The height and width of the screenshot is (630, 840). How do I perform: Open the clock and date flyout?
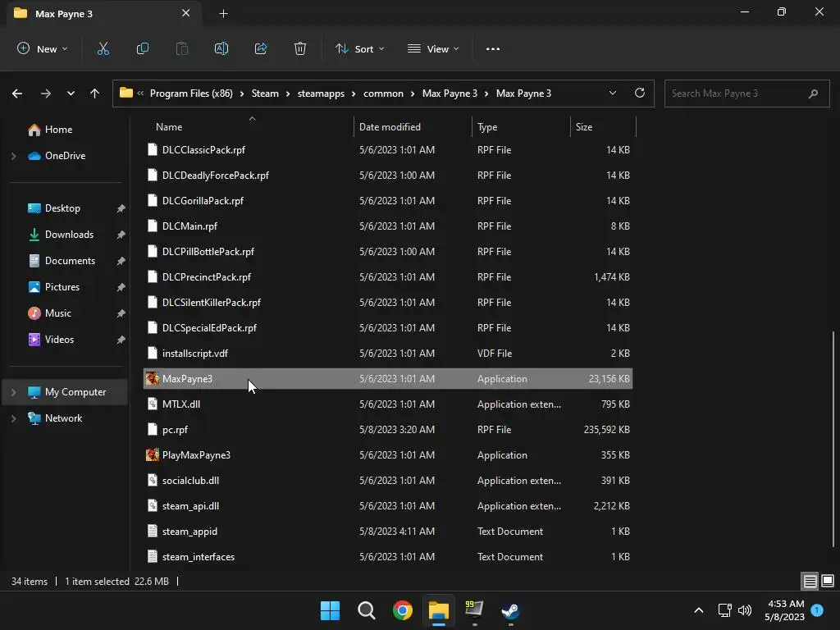point(785,610)
